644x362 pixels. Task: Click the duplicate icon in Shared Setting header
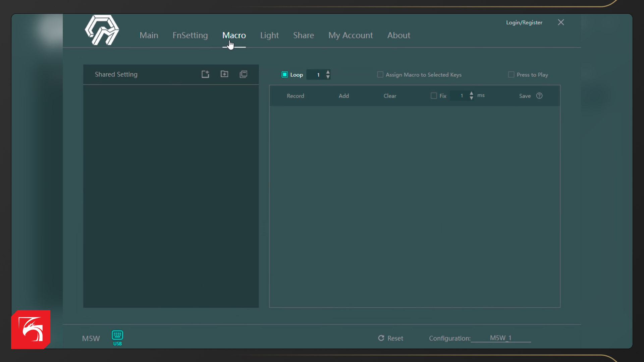pos(244,74)
